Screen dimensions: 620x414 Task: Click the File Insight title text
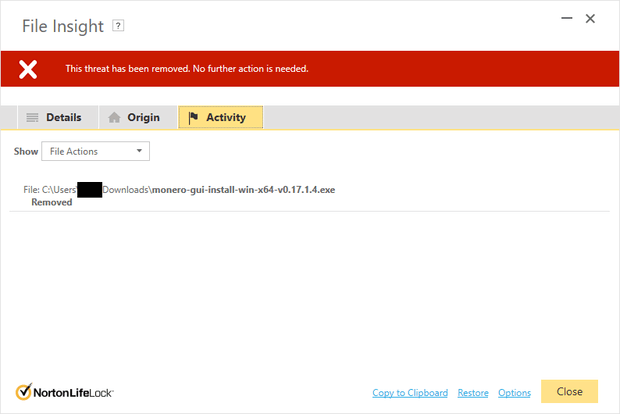coord(63,26)
